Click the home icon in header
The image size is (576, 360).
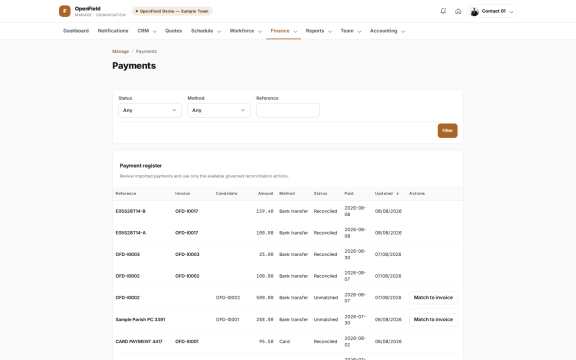(x=458, y=11)
